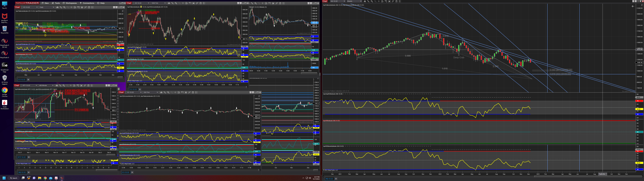This screenshot has width=644, height=181.
Task: Open Indicators on NQ 12-22 Weekly chart
Action: 393,1
